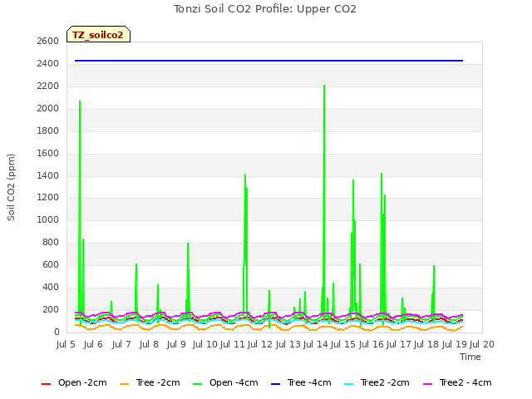The width and height of the screenshot is (532, 399).
Task: Click the red Open -2cm legend swatch
Action: click(46, 384)
